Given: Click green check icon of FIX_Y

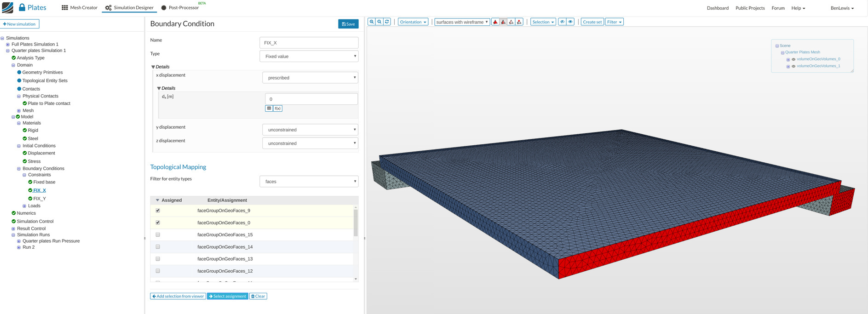Looking at the screenshot, I should pos(30,199).
